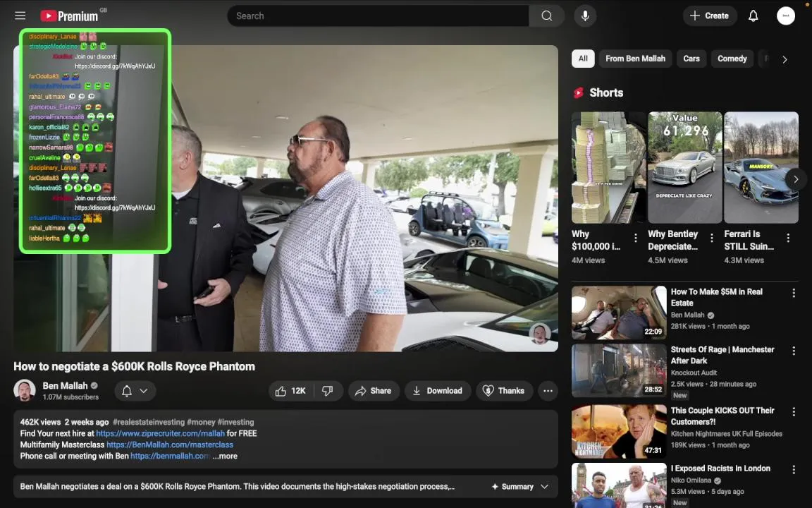Click channel watermark in video corner
The image size is (812, 508).
540,334
